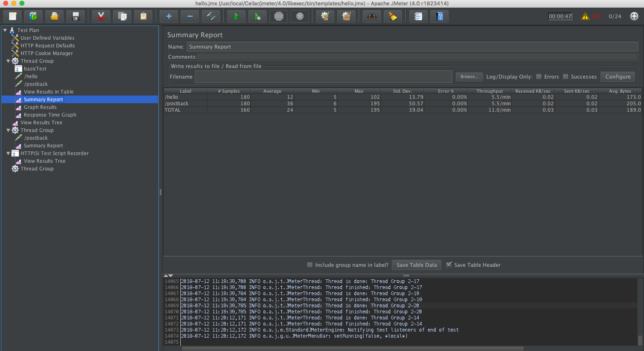Screen dimensions: 644x351
Task: Click the Name field containing Summary Report
Action: [x=412, y=47]
